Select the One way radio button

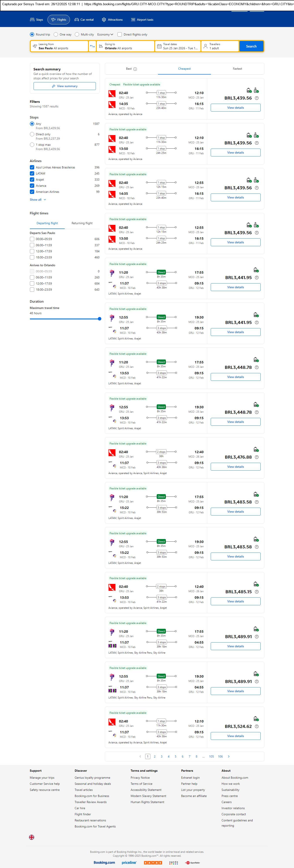coord(56,34)
